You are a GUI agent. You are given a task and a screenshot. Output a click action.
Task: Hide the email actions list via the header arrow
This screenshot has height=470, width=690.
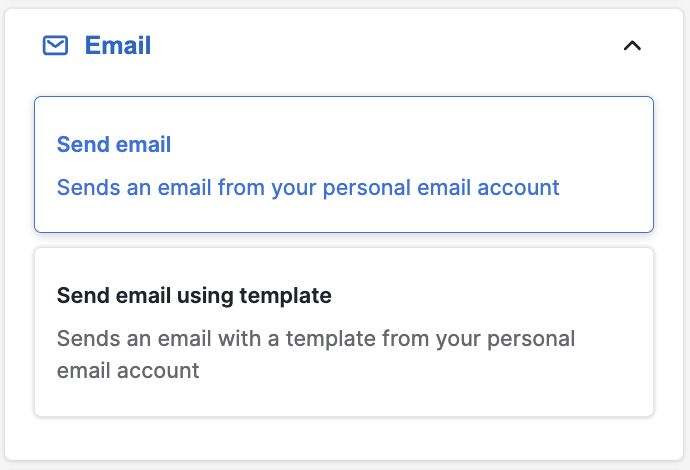click(632, 46)
